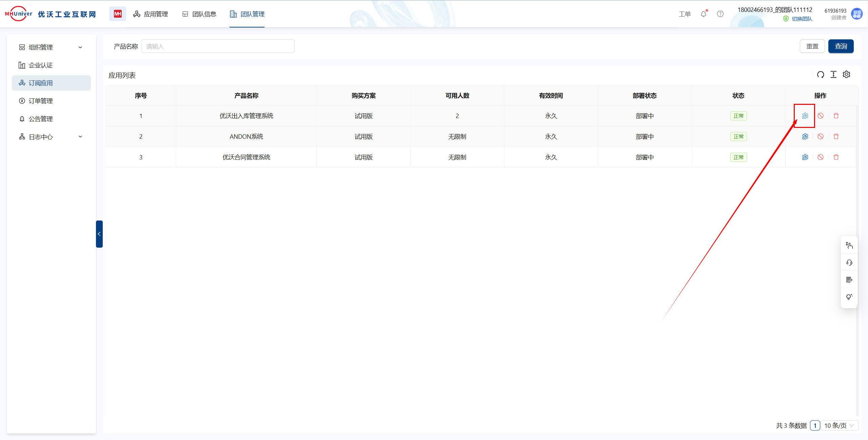
Task: Open the notification bell
Action: 704,14
